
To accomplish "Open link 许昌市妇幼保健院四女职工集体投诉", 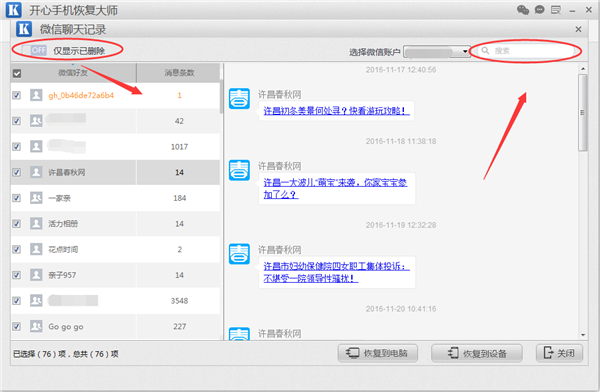I will tap(336, 272).
